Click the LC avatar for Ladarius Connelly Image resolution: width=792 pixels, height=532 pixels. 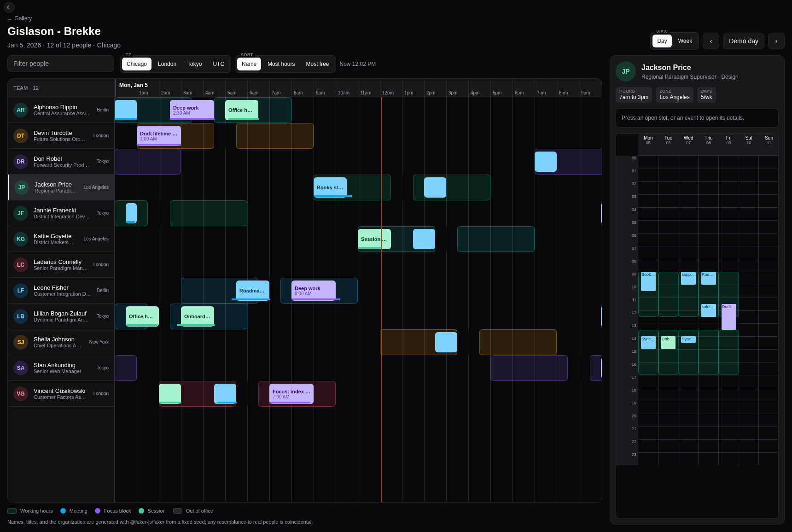point(21,265)
